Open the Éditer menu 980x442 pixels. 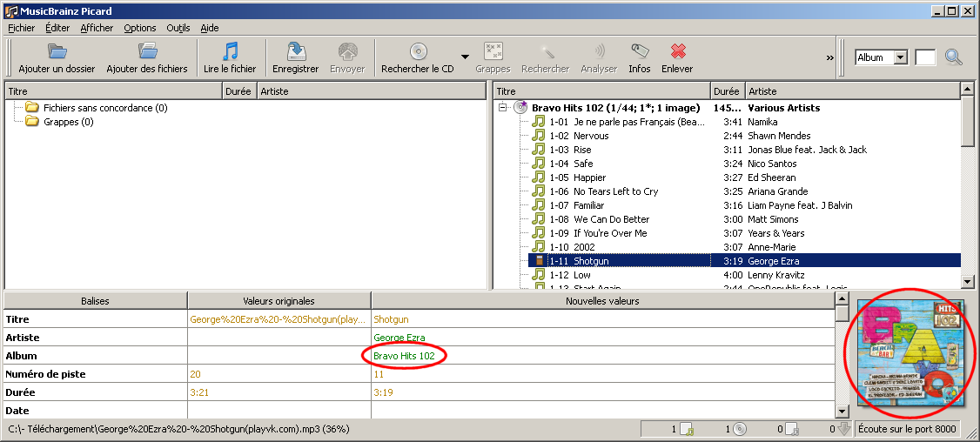tap(57, 28)
